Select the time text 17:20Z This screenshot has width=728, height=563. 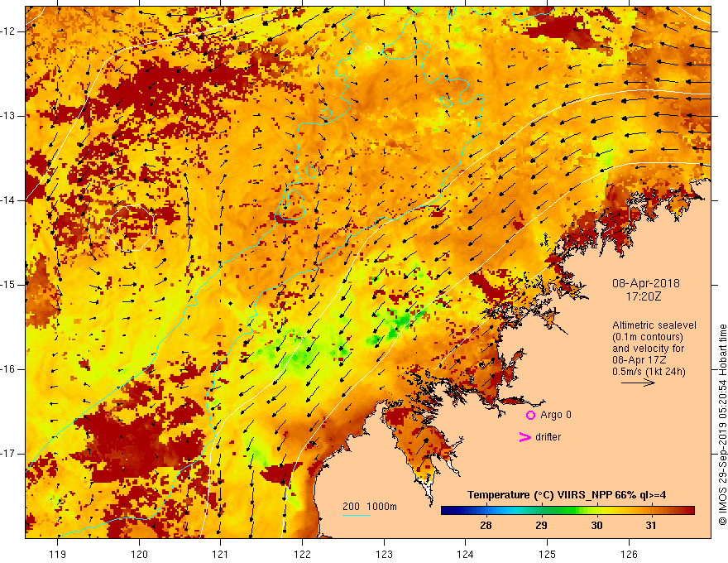[x=644, y=296]
